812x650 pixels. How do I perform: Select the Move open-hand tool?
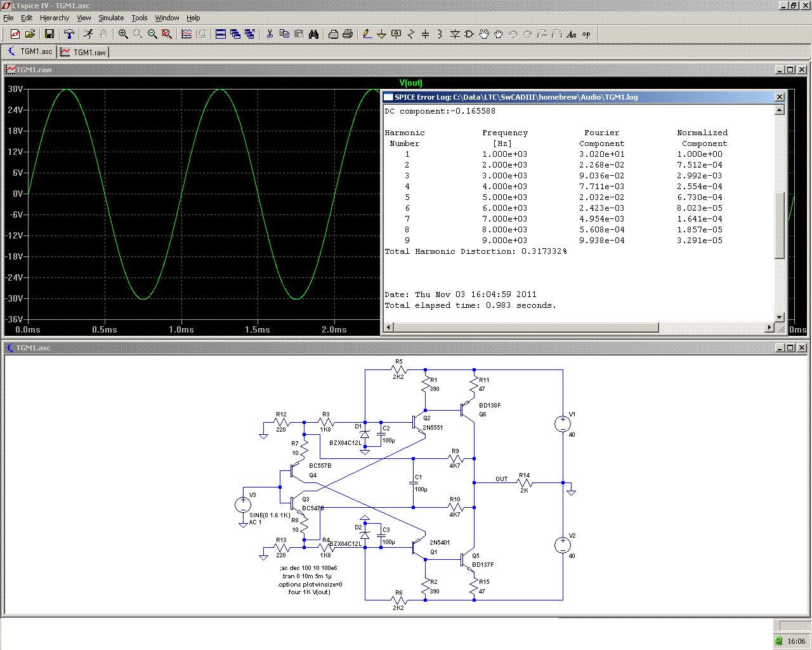click(x=484, y=34)
